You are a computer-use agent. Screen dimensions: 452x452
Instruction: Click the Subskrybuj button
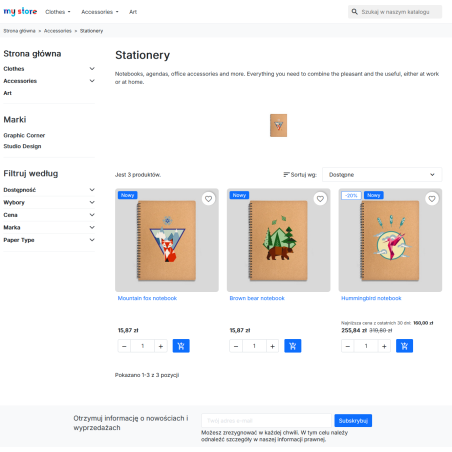coord(353,421)
